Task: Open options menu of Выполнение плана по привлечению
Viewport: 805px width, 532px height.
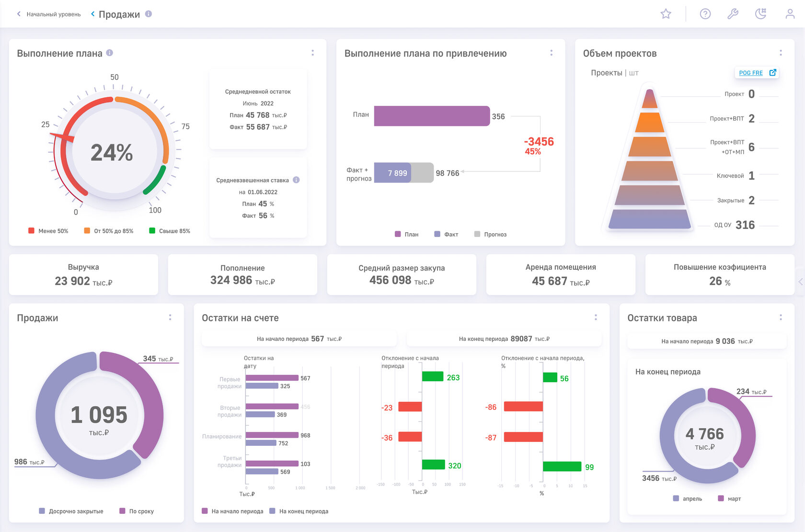Action: (x=551, y=53)
